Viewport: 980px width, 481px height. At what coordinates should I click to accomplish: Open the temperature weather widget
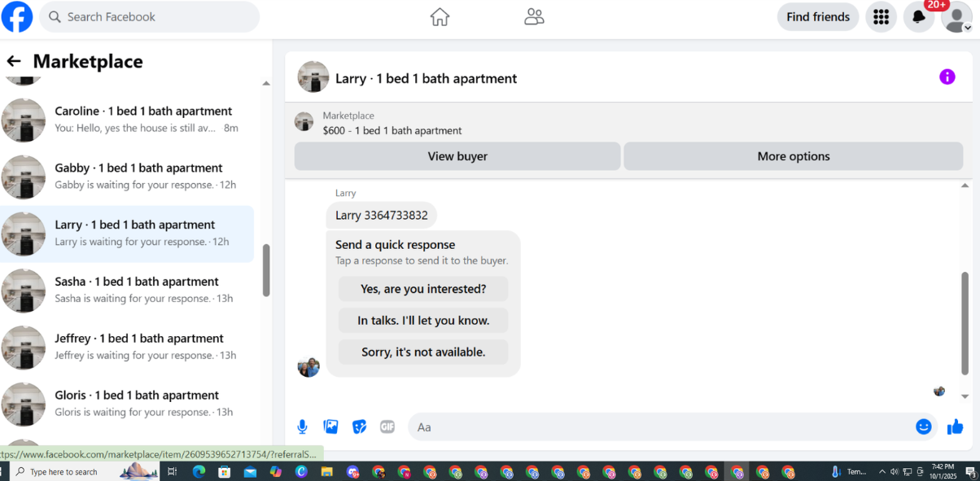849,472
